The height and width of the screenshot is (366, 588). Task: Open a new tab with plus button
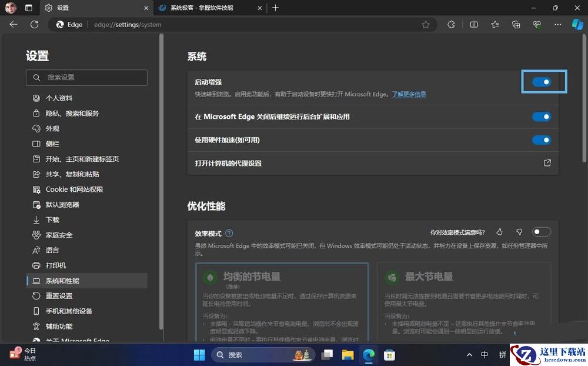click(x=275, y=8)
